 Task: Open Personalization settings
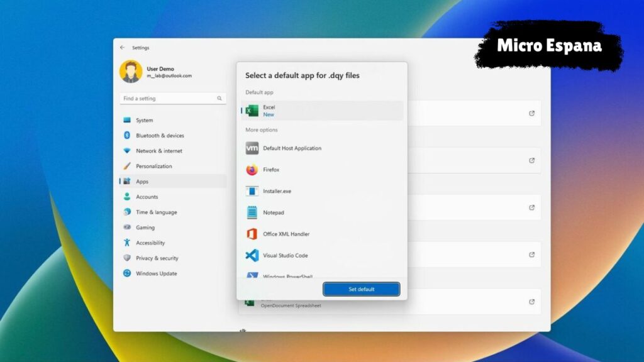(x=153, y=166)
